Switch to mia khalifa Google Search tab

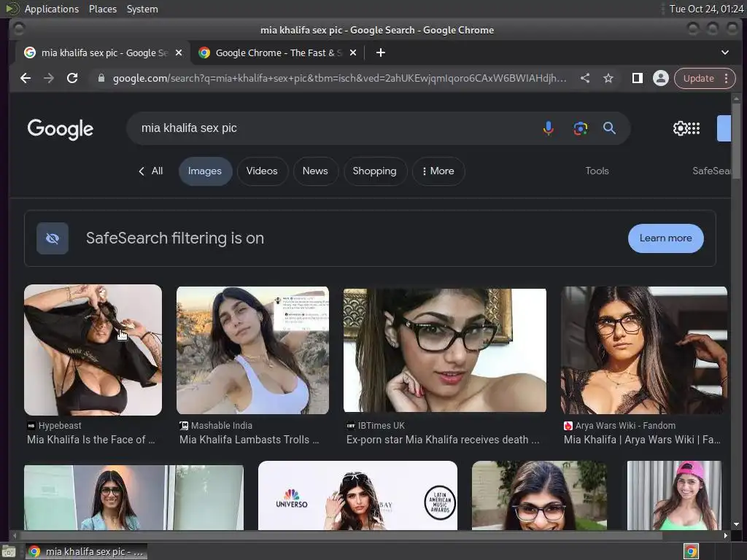coord(104,52)
